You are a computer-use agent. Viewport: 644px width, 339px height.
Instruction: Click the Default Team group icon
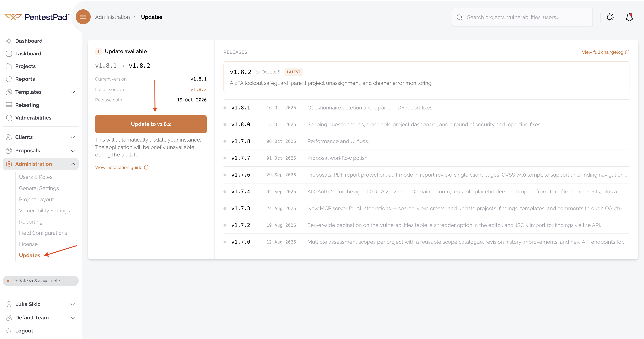[x=9, y=318]
